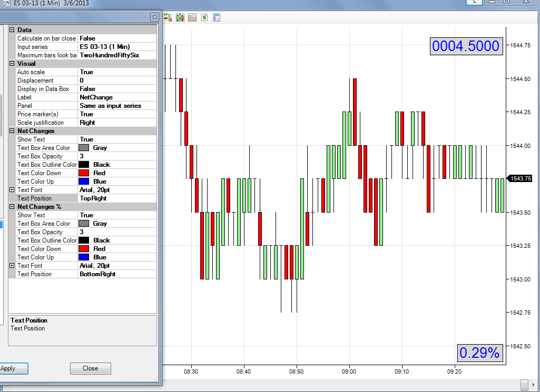Click the 1542.50 price axis label
The image size is (540, 392).
(x=521, y=346)
